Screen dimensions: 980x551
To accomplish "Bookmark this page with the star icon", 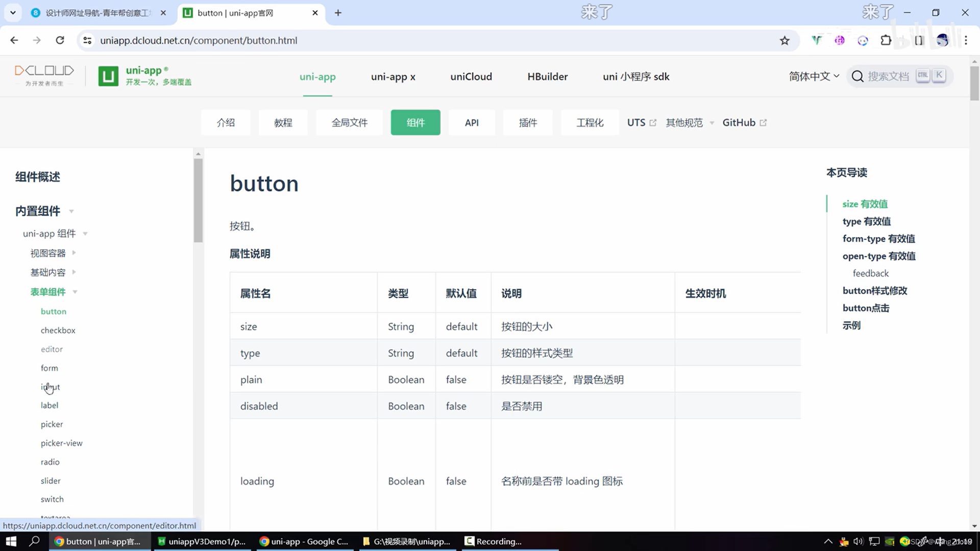I will coord(785,40).
